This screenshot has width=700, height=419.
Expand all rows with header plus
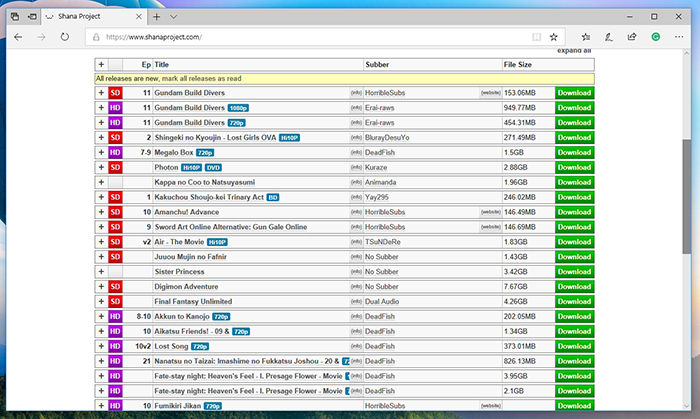101,64
